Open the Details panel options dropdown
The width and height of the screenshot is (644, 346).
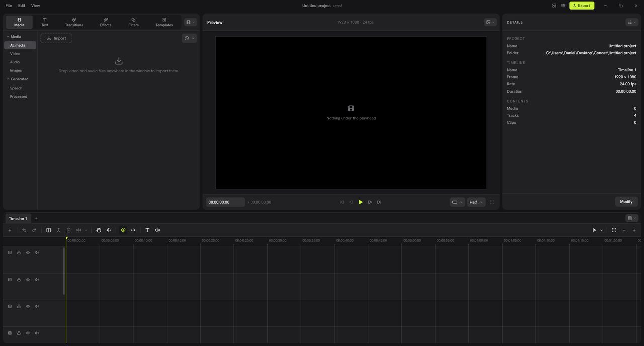click(632, 22)
